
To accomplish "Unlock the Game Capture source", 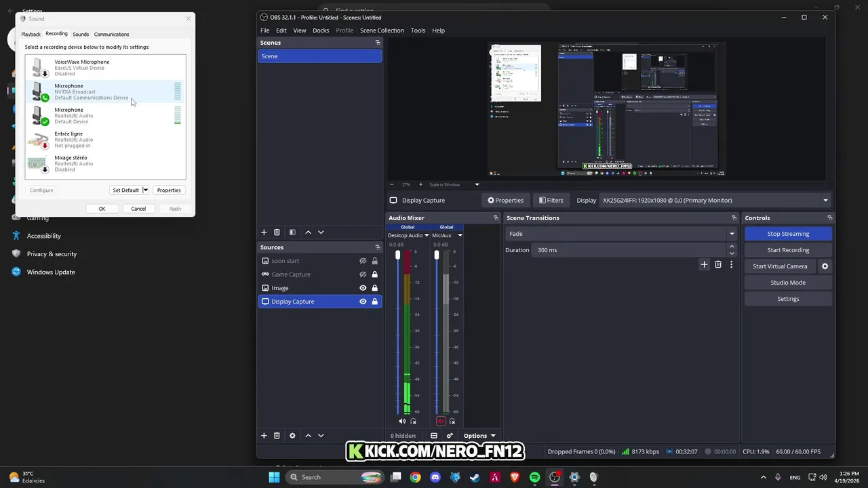I will 374,274.
